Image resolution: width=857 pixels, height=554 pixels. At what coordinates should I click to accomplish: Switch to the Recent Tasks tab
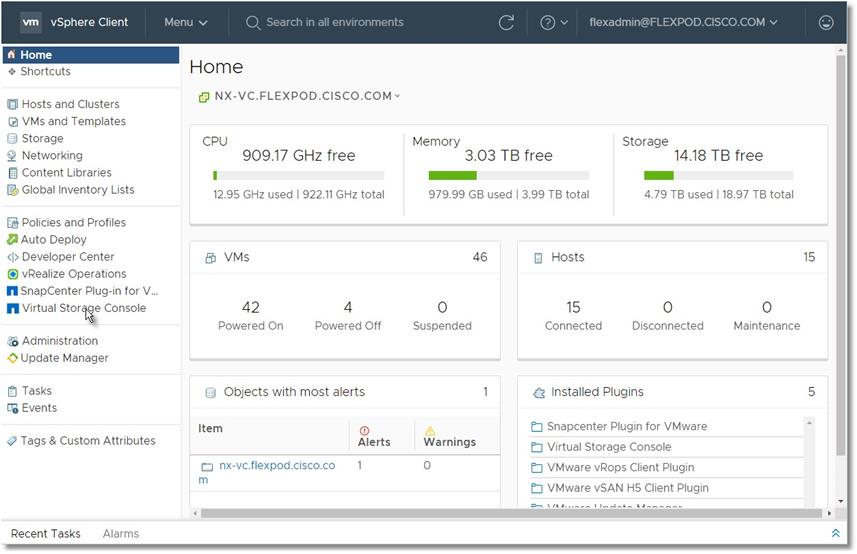coord(45,534)
